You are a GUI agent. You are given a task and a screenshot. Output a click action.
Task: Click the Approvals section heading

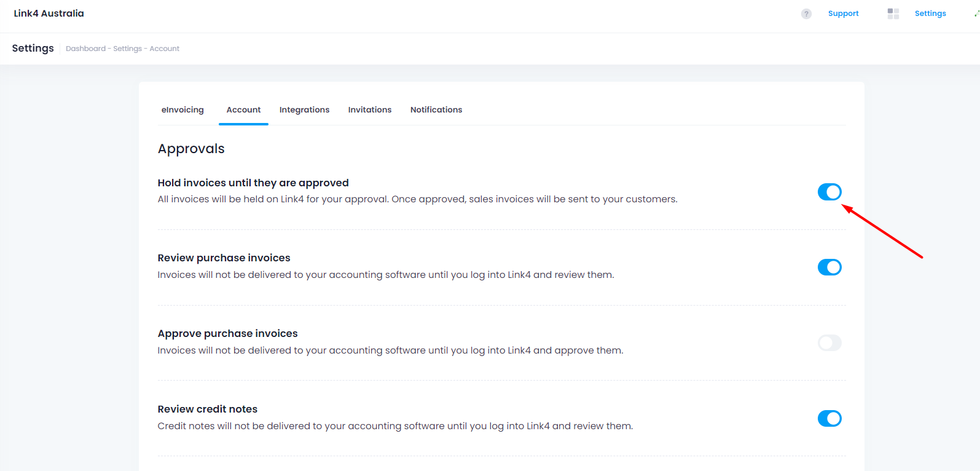191,149
